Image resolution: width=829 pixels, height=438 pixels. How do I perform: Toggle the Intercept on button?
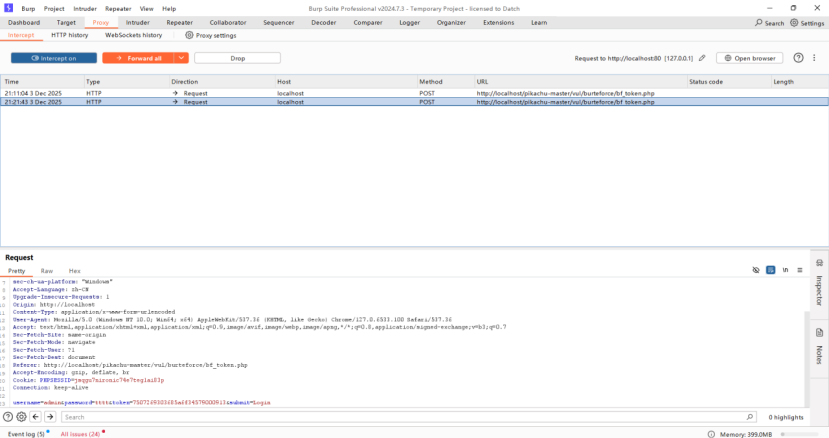click(54, 58)
